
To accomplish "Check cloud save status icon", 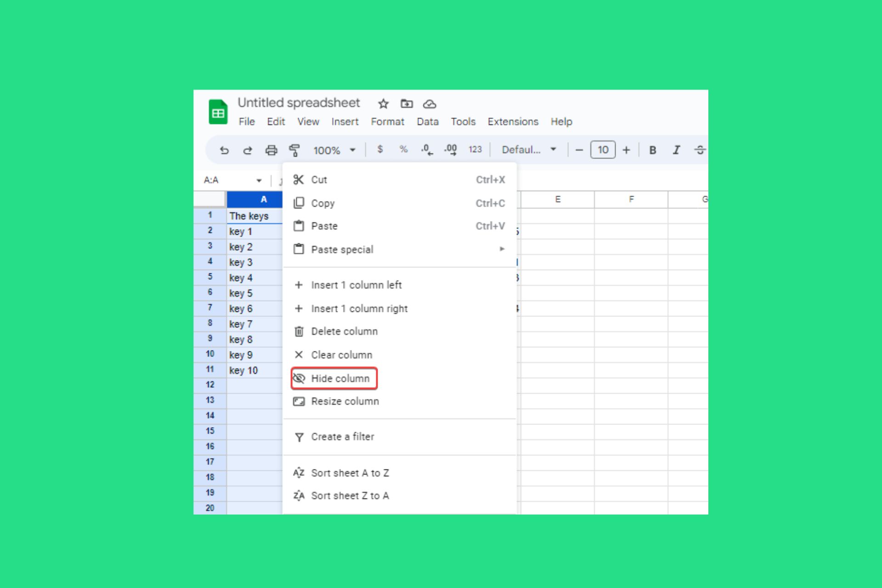I will pyautogui.click(x=430, y=104).
